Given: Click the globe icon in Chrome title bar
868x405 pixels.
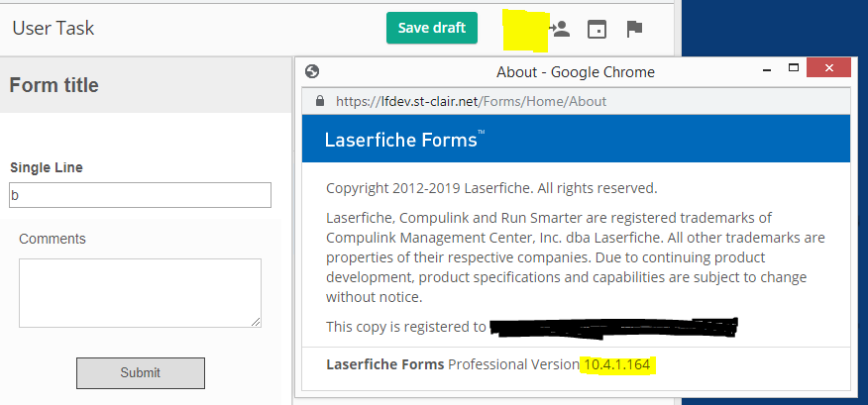Looking at the screenshot, I should coord(313,71).
